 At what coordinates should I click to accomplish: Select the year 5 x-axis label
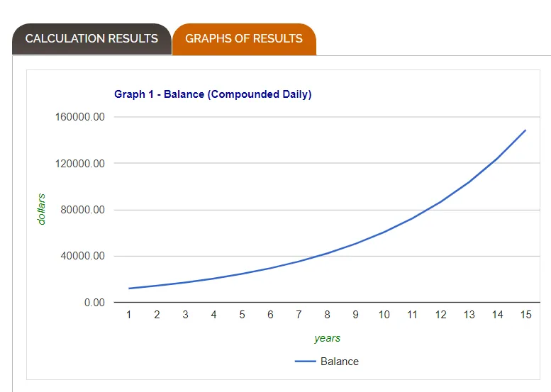click(242, 315)
